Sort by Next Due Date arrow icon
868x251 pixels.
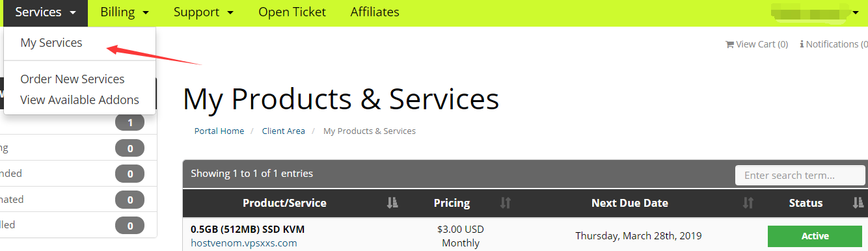748,203
